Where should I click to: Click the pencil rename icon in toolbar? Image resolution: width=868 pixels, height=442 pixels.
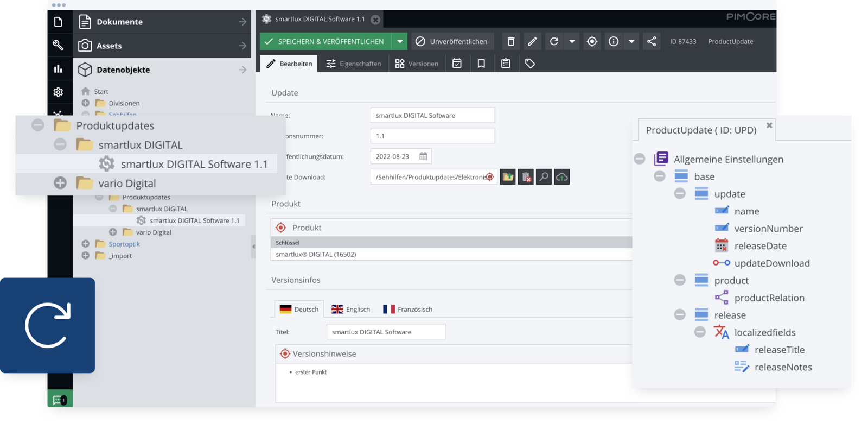click(x=532, y=41)
